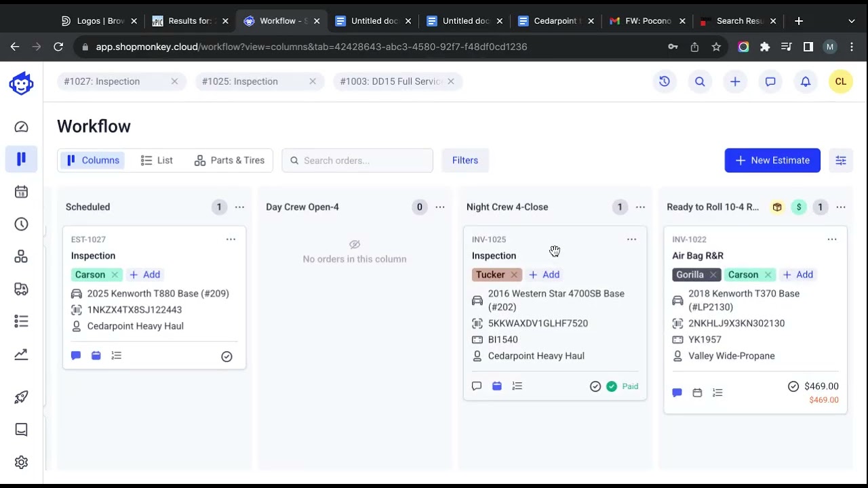
Task: Open Scheduled column options menu
Action: click(x=239, y=207)
